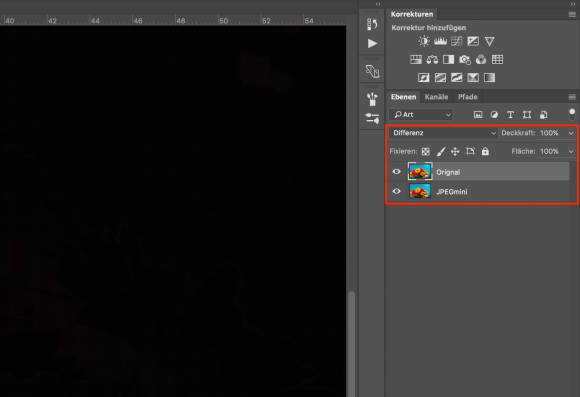Viewport: 580px width, 397px height.
Task: Add a Gradient Map adjustment
Action: 489,77
